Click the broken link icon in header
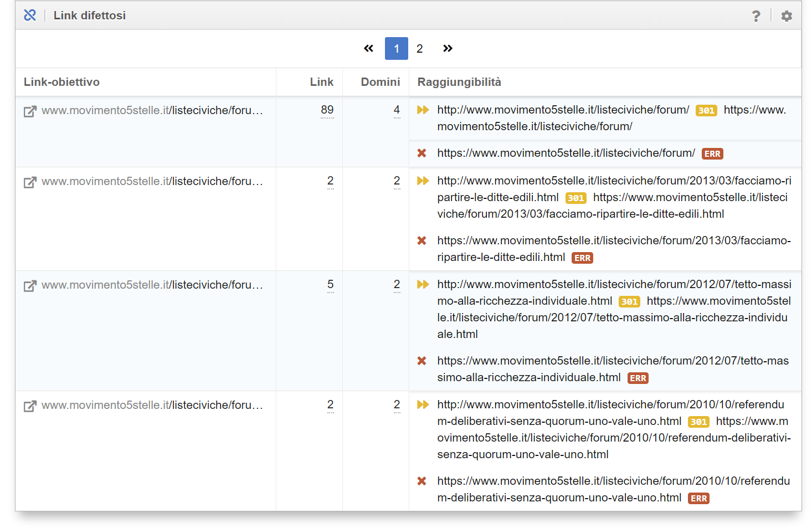Viewport: 812px width, 528px height. pyautogui.click(x=30, y=16)
